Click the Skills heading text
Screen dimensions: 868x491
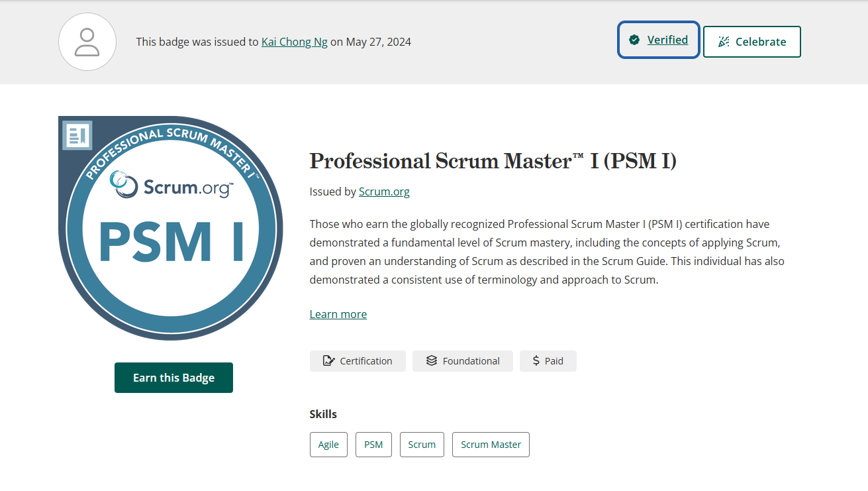pyautogui.click(x=323, y=414)
